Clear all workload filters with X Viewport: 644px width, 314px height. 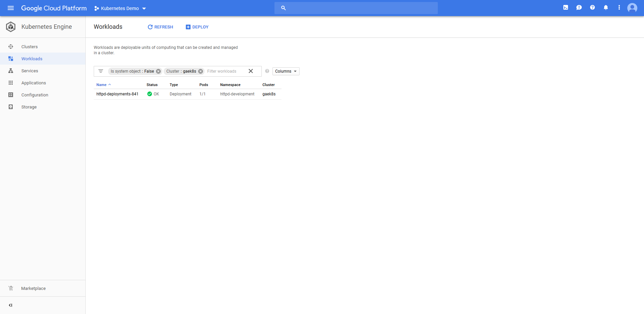[x=251, y=71]
